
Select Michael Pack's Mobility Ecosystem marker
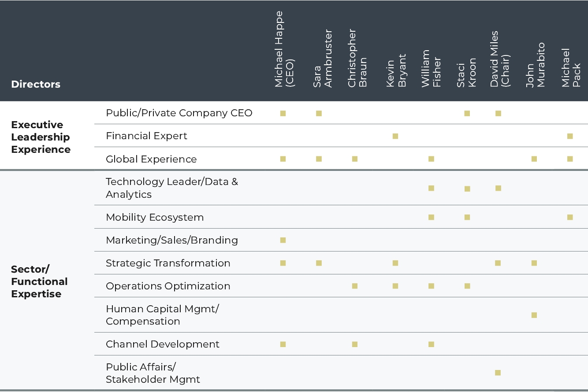coord(570,217)
